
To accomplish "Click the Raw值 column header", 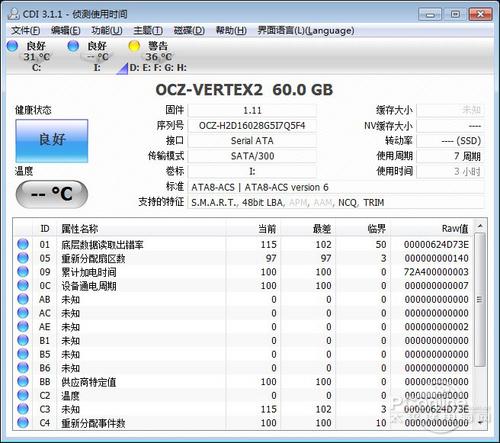I will 432,229.
